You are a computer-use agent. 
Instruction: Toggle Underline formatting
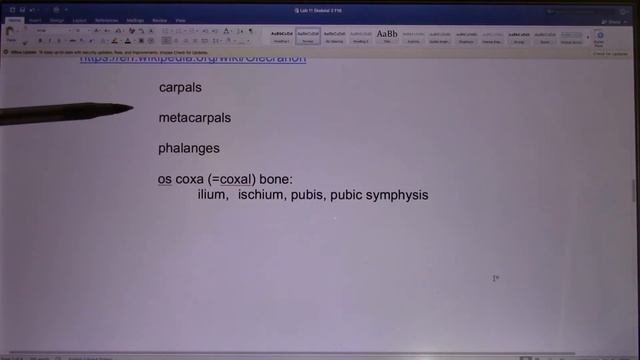click(x=59, y=41)
